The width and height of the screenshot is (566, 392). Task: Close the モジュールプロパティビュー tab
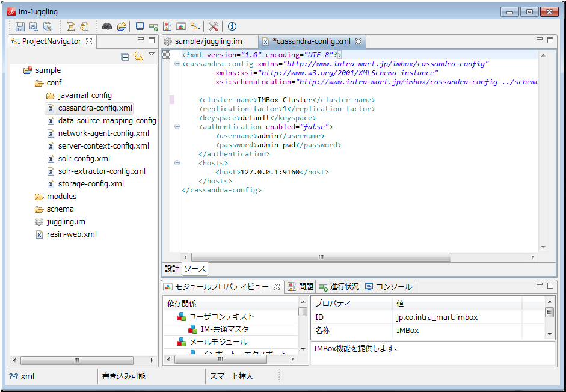(x=277, y=287)
